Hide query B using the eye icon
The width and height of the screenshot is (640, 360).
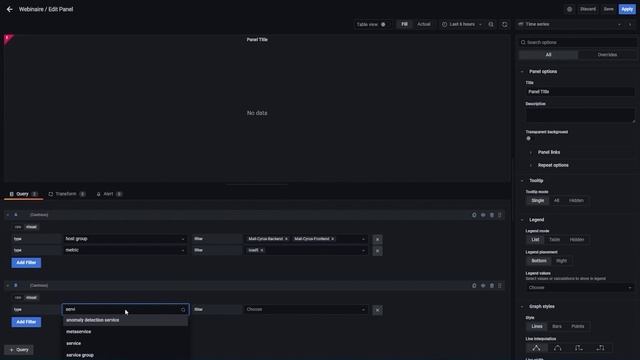pos(483,286)
